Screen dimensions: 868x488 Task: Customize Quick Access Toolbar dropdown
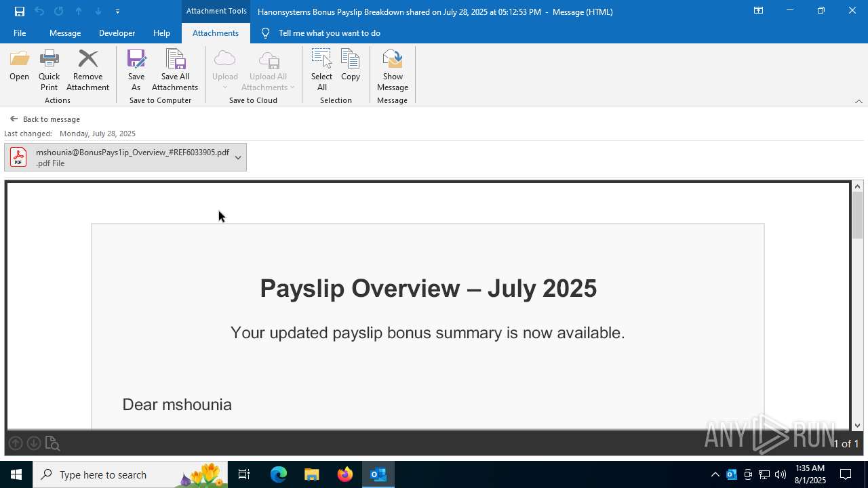click(x=117, y=12)
